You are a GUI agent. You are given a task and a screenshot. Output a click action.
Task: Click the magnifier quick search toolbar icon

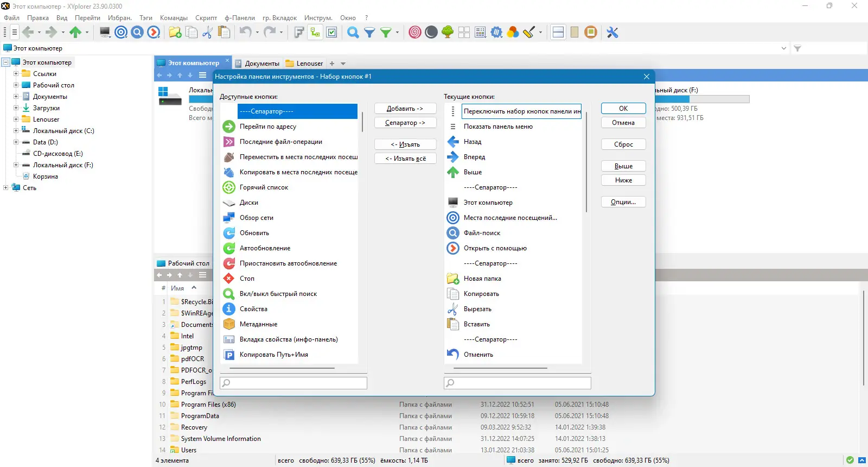pyautogui.click(x=353, y=33)
